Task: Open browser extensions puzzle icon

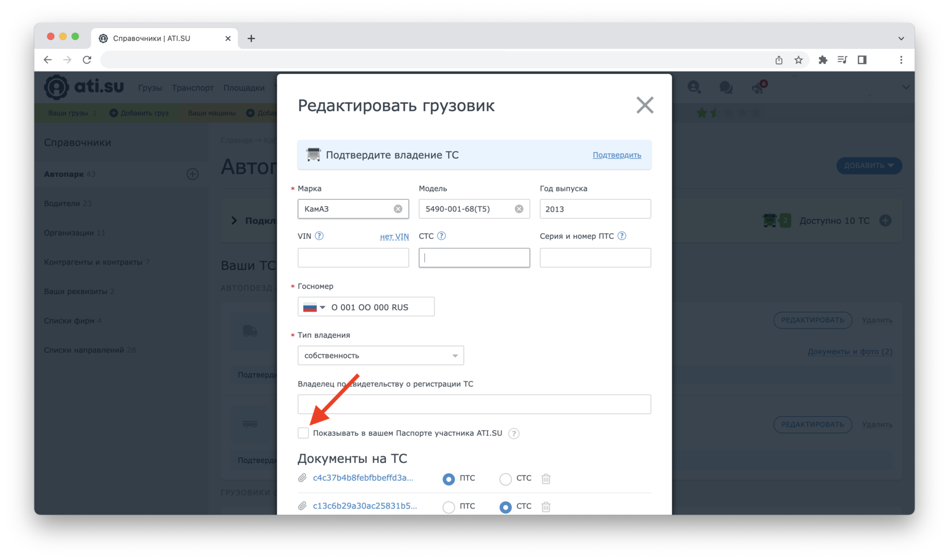Action: point(822,60)
